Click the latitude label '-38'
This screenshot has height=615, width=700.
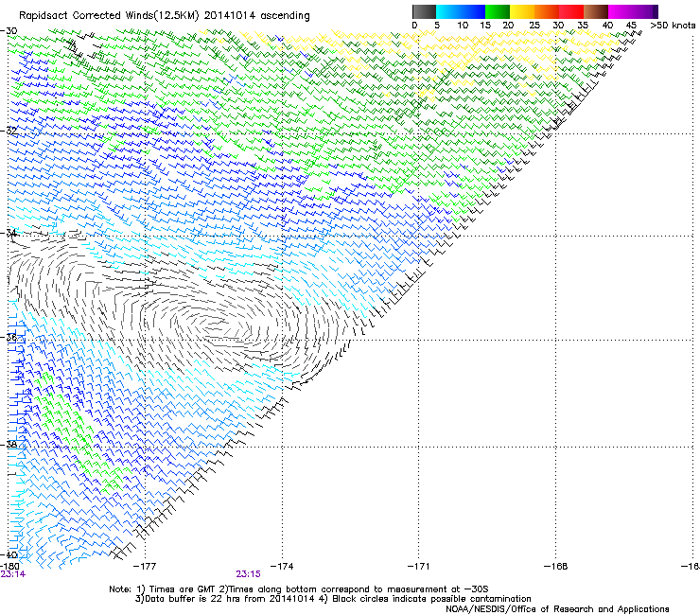pyautogui.click(x=9, y=445)
